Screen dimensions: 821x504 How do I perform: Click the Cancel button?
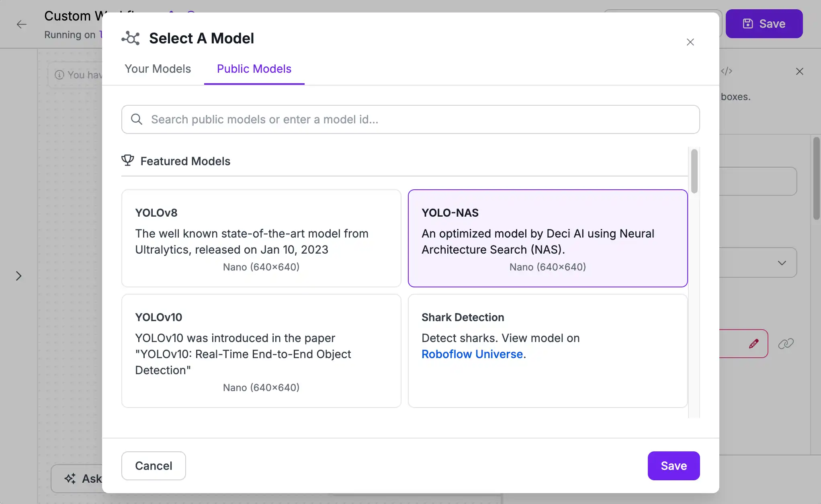tap(153, 465)
